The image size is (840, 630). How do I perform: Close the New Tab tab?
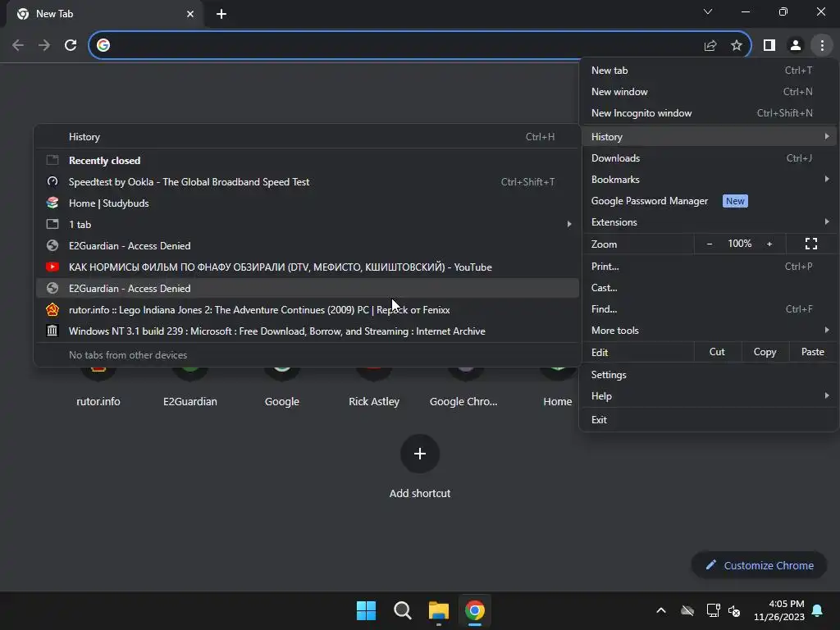[x=190, y=14]
